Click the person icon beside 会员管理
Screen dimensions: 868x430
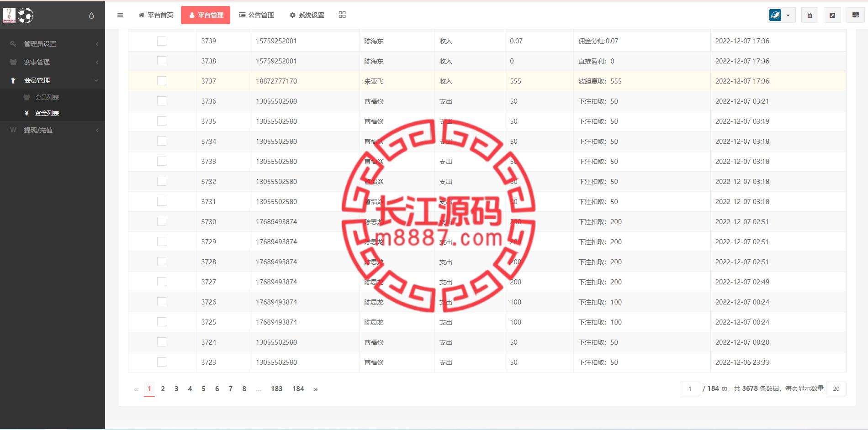(13, 80)
